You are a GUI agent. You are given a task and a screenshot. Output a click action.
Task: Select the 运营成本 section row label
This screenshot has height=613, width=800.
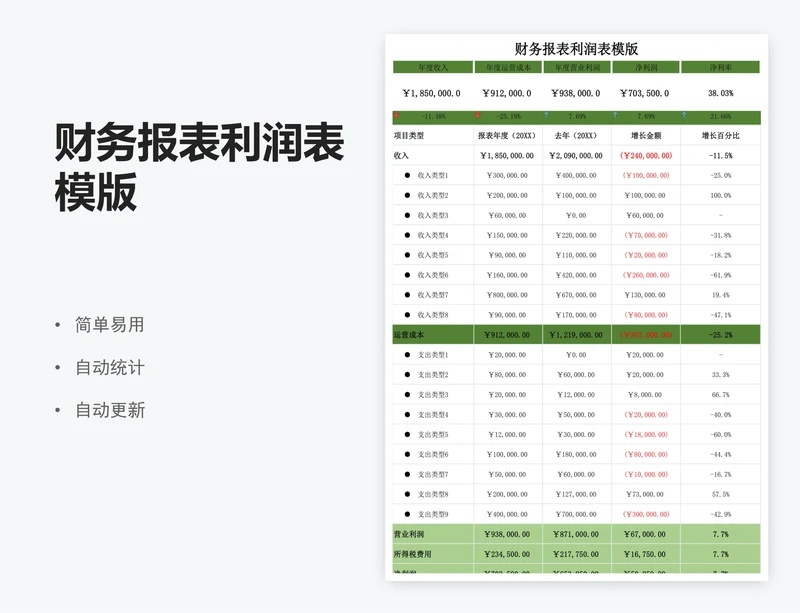point(409,335)
